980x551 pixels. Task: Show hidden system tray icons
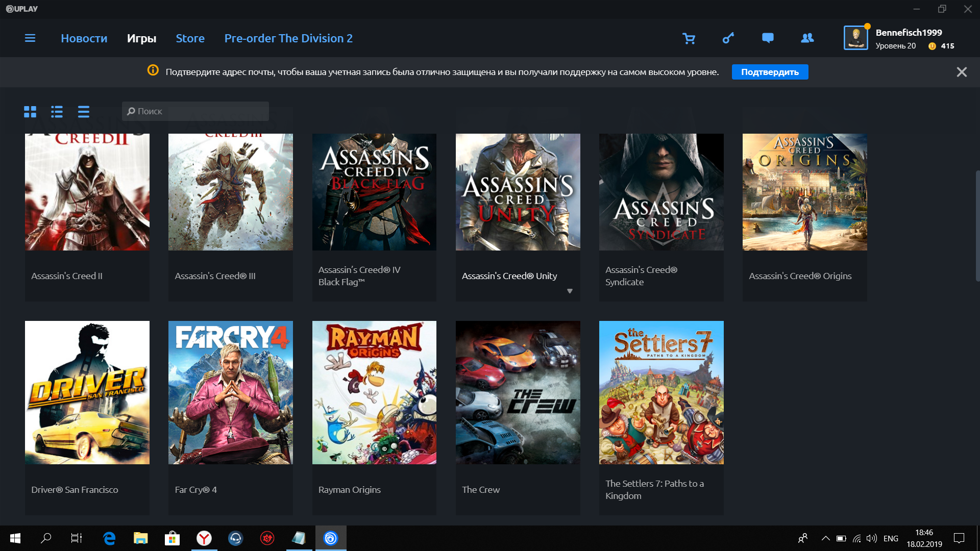pos(825,538)
